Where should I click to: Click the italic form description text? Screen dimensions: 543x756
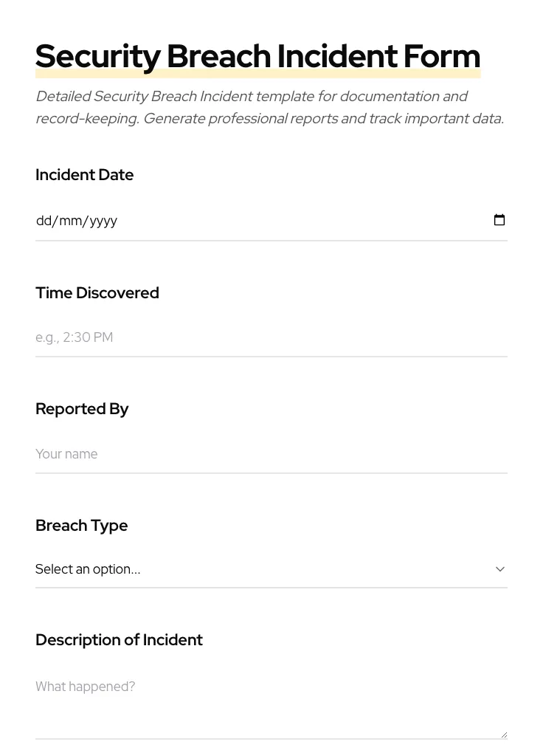click(269, 107)
